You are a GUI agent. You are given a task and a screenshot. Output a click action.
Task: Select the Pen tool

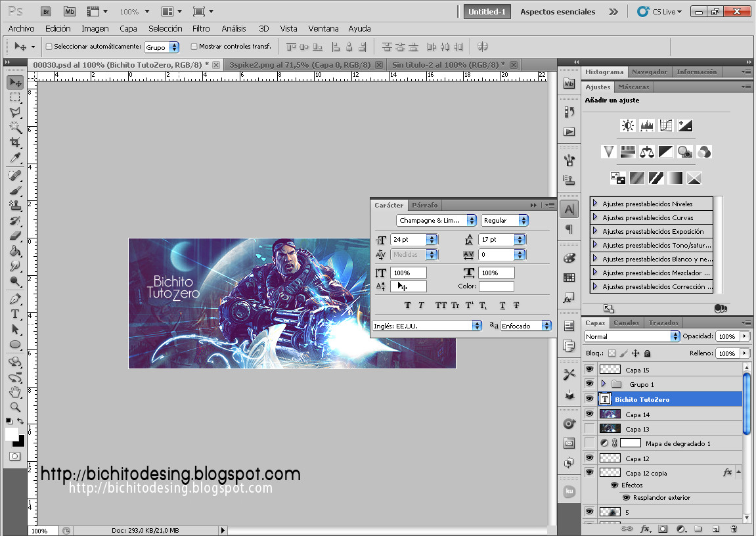(x=15, y=299)
